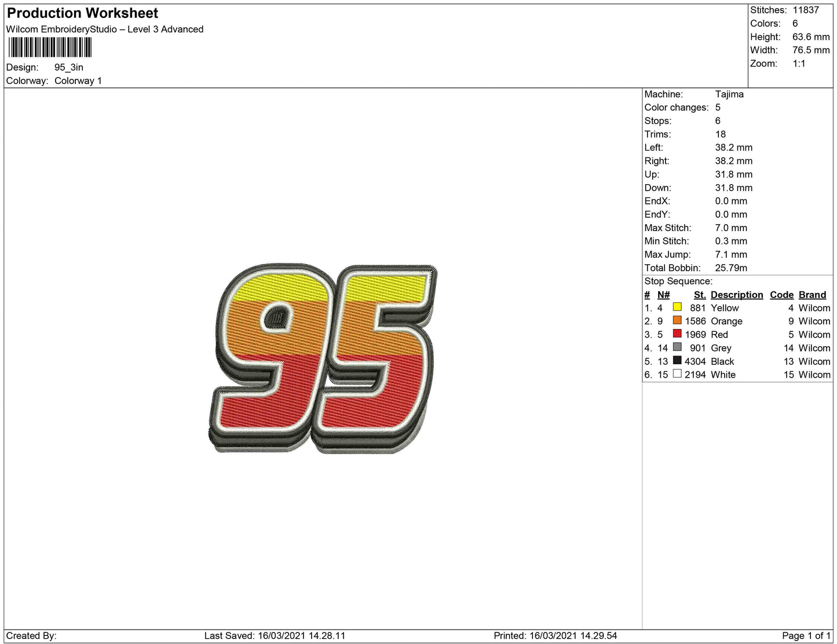The height and width of the screenshot is (644, 837).
Task: Click the "Created By:" footer label
Action: (x=31, y=636)
